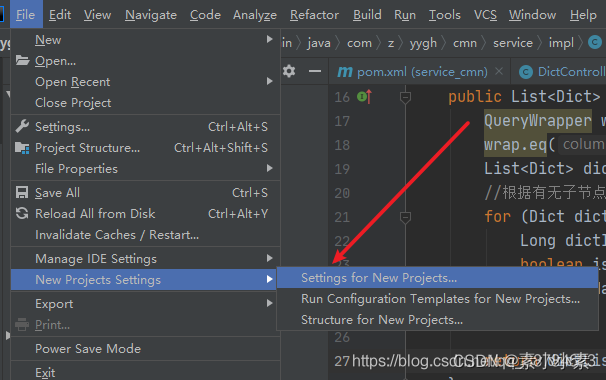Image resolution: width=606 pixels, height=380 pixels.
Task: Open the Window menu
Action: [532, 15]
